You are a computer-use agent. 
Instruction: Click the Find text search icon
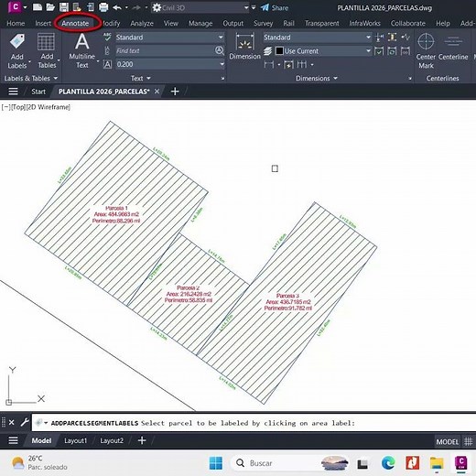[x=220, y=50]
